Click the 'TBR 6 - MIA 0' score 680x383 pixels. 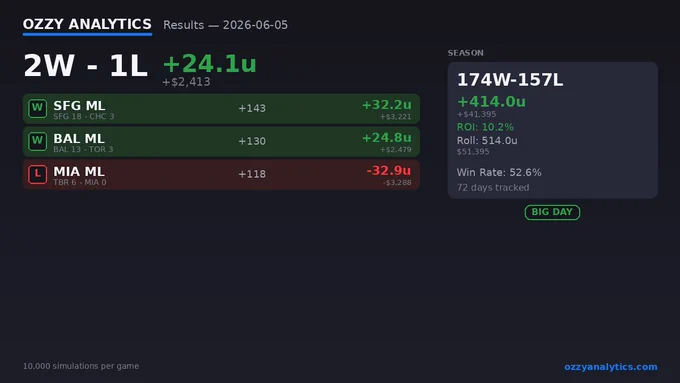coord(80,183)
